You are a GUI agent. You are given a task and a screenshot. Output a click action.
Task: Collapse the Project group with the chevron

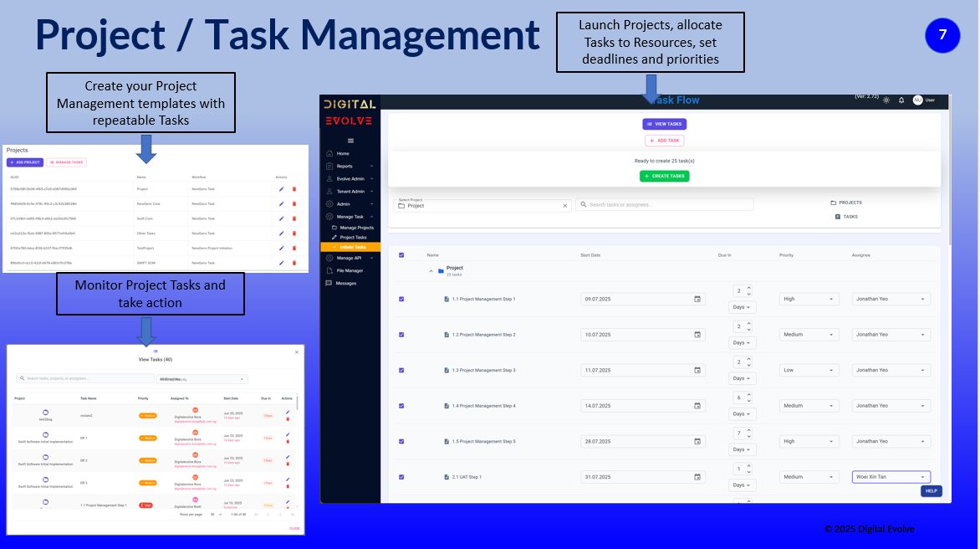(431, 271)
